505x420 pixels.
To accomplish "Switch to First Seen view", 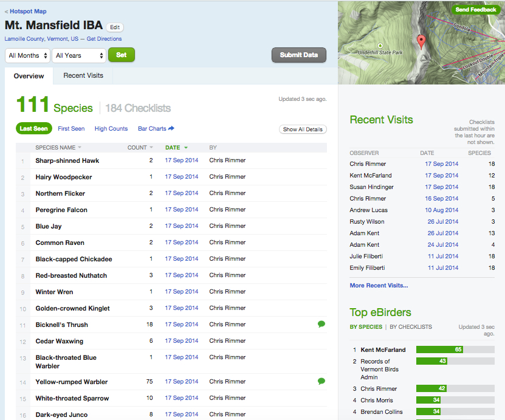I will tap(71, 129).
